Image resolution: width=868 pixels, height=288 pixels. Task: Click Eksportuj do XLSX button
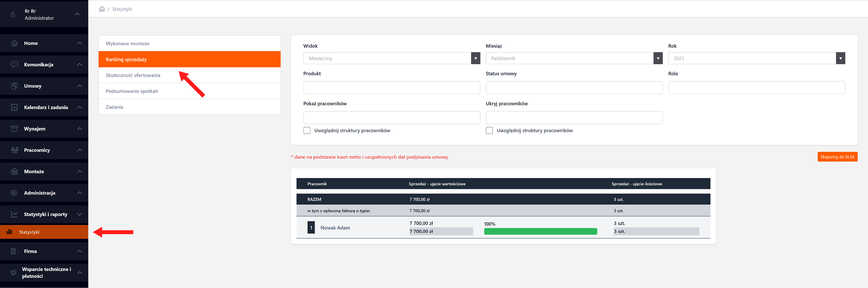837,157
